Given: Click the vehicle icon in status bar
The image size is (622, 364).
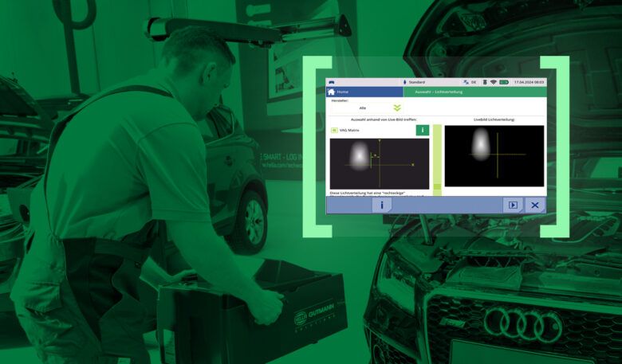Looking at the screenshot, I should tap(332, 82).
